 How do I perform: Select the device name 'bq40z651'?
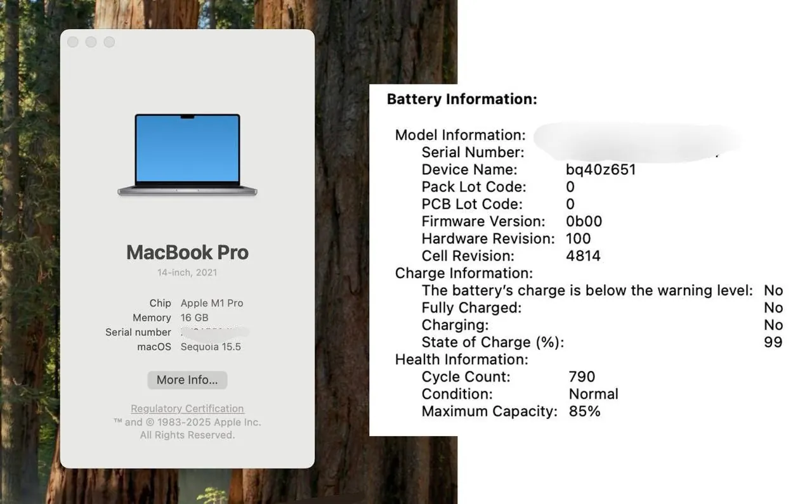tap(601, 170)
